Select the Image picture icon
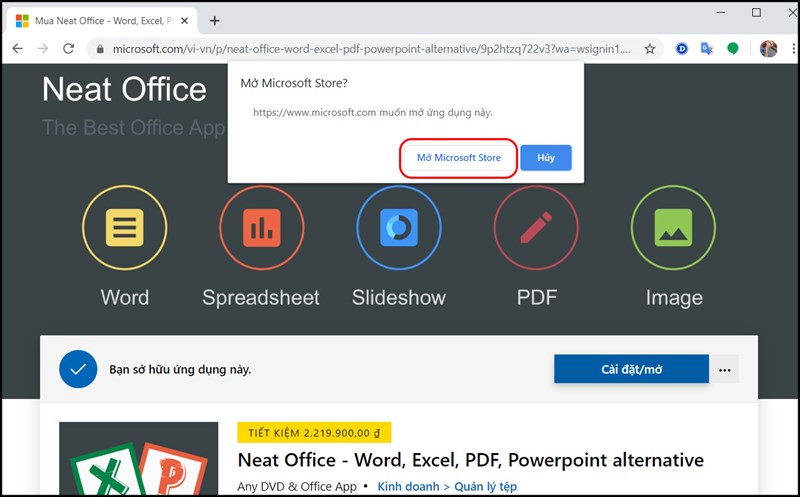 (x=672, y=229)
